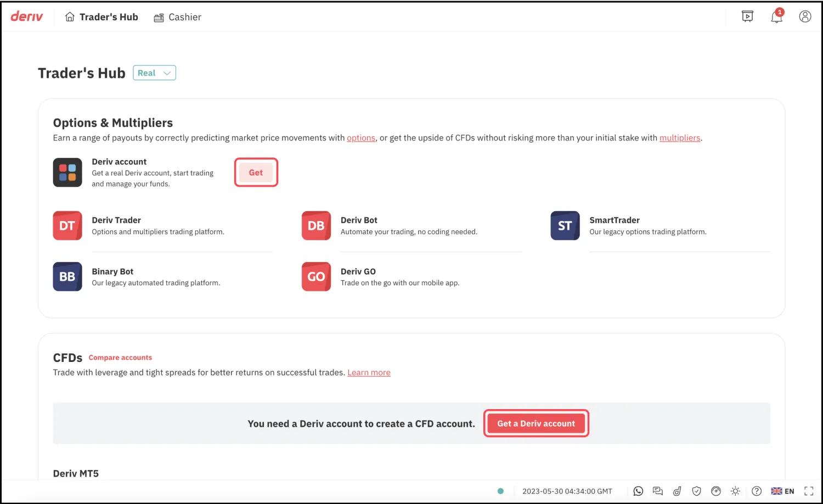Click Compare accounts link
Image resolution: width=823 pixels, height=504 pixels.
[x=120, y=358]
